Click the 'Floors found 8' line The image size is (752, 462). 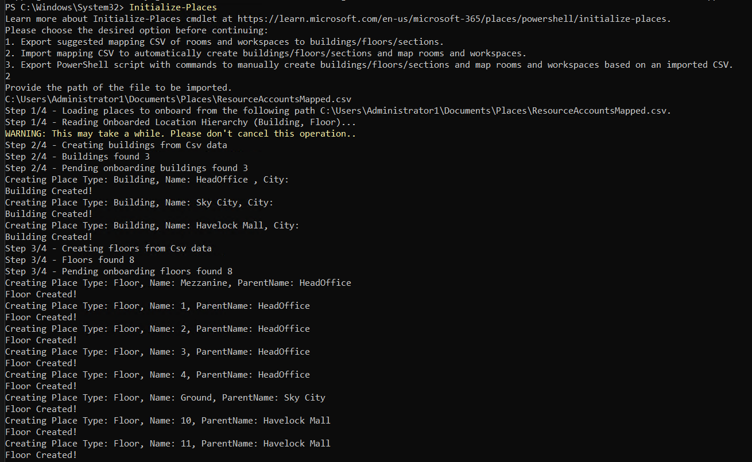tap(70, 260)
